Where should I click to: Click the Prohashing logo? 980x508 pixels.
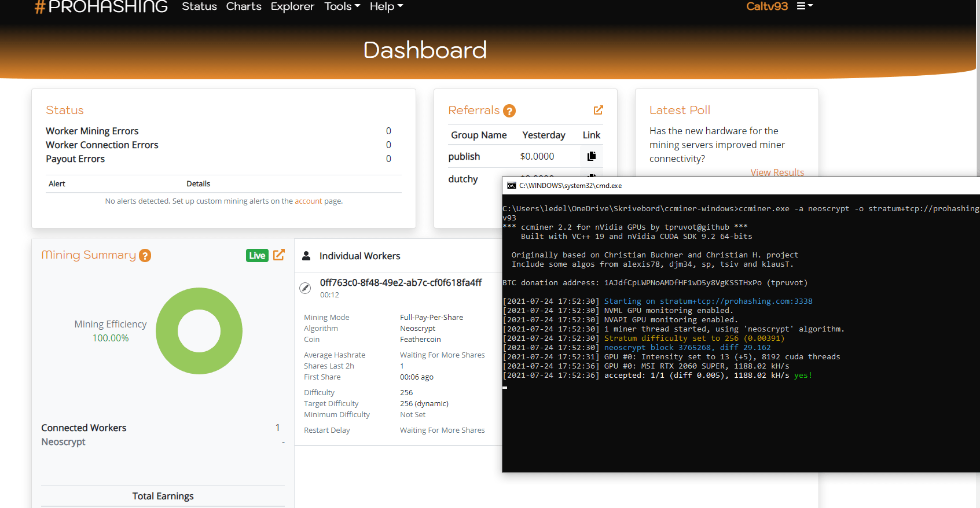click(x=101, y=7)
